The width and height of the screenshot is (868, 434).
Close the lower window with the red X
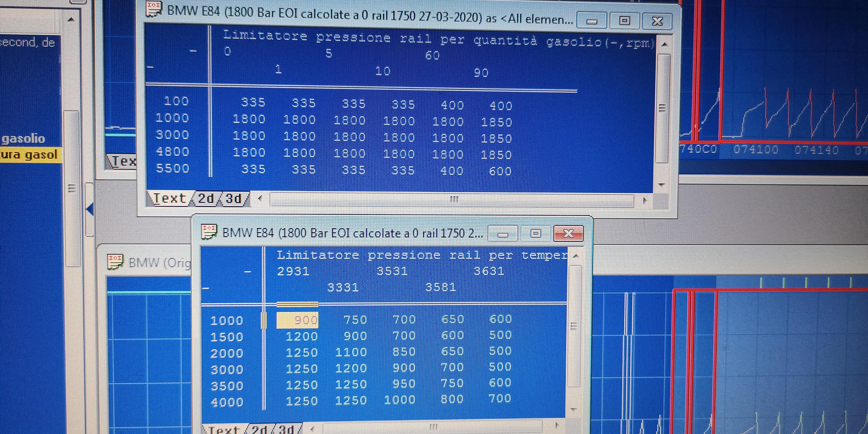(568, 233)
